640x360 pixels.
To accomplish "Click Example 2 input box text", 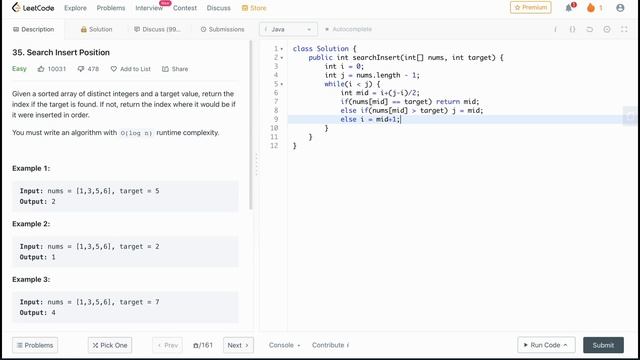I will 89,247.
